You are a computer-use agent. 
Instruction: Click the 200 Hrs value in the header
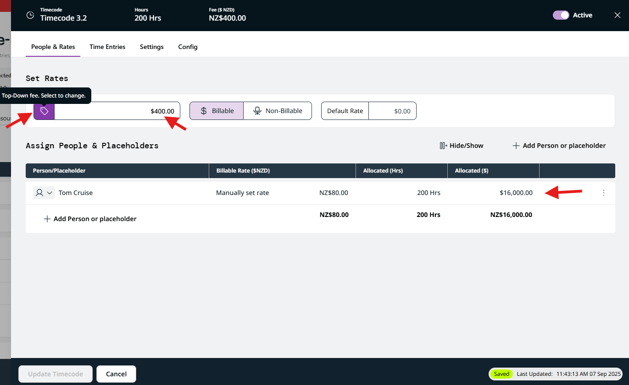148,18
